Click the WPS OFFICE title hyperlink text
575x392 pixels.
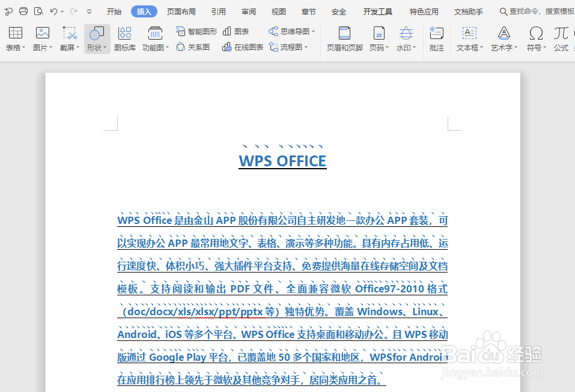point(282,161)
